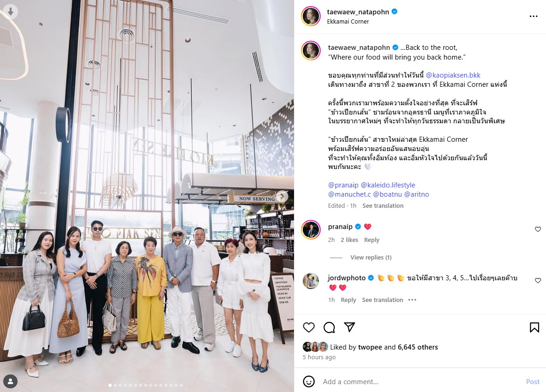546x392 pixels.
Task: Advance to next photo in carousel
Action: pyautogui.click(x=283, y=196)
